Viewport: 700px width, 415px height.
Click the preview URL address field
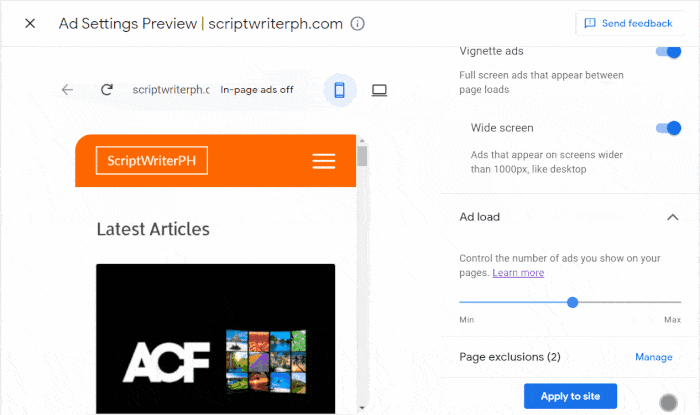pyautogui.click(x=170, y=90)
